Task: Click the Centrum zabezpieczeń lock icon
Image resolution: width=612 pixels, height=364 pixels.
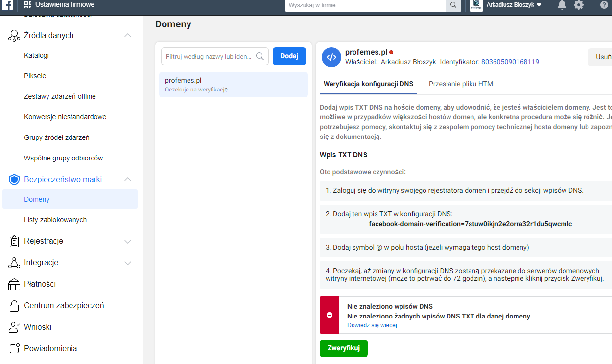Action: (x=14, y=306)
